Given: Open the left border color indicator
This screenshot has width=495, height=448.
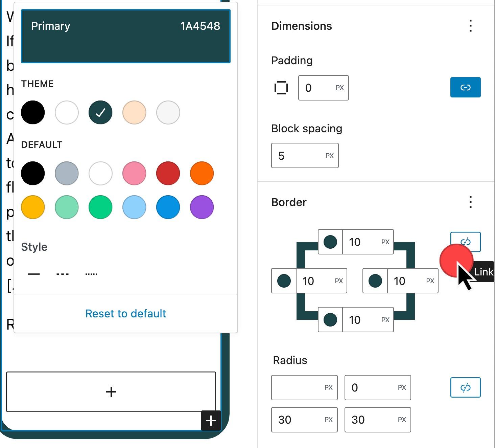Looking at the screenshot, I should click(x=284, y=281).
